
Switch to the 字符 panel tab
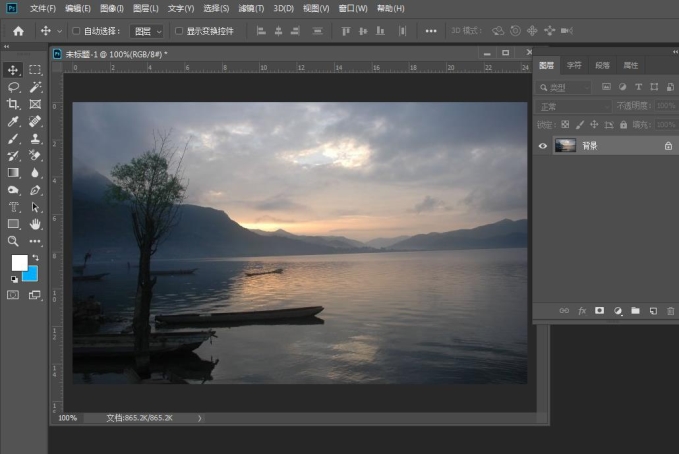[x=574, y=65]
